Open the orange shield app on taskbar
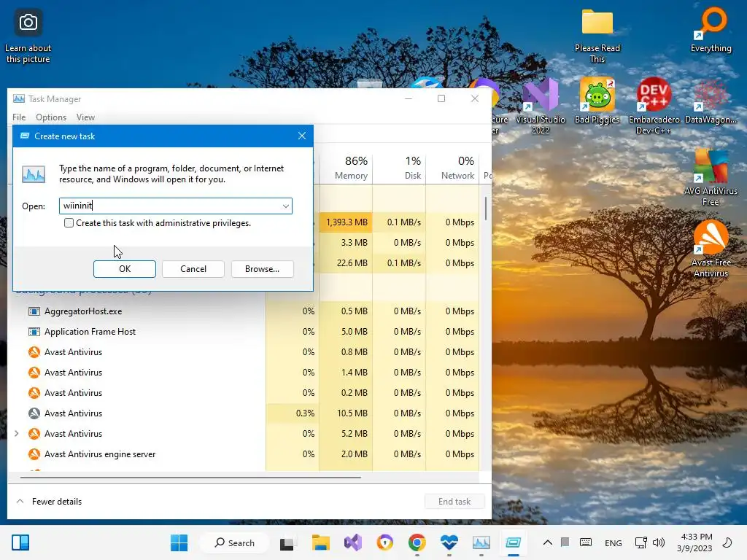 pyautogui.click(x=385, y=542)
